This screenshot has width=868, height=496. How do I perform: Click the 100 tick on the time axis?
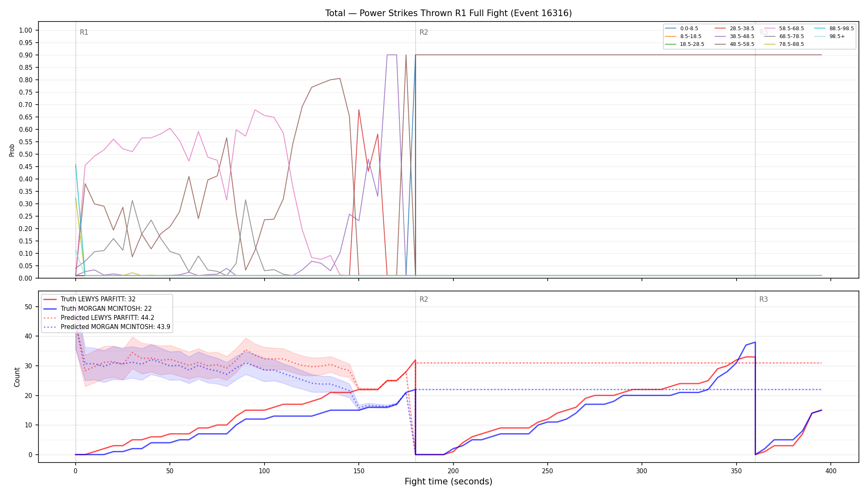(x=264, y=471)
